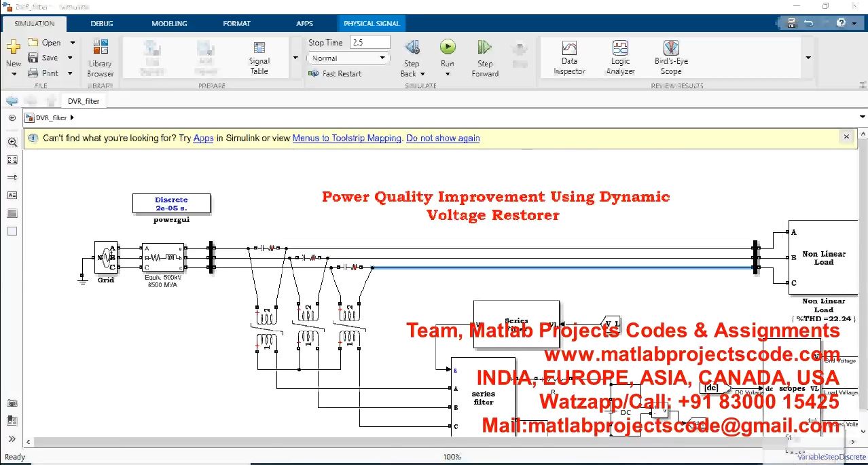This screenshot has width=868, height=465.
Task: Launch the Logic Analyzer
Action: click(620, 58)
